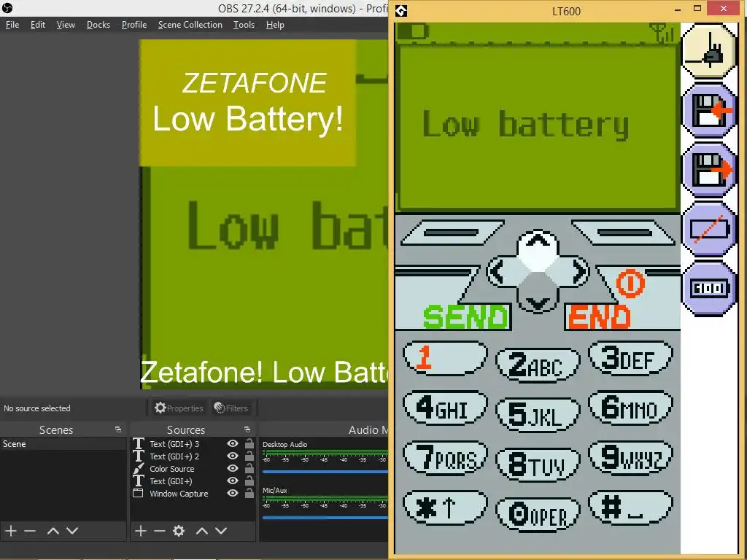Screen dimensions: 747x560
Task: Lock the Window Capture source
Action: point(249,493)
